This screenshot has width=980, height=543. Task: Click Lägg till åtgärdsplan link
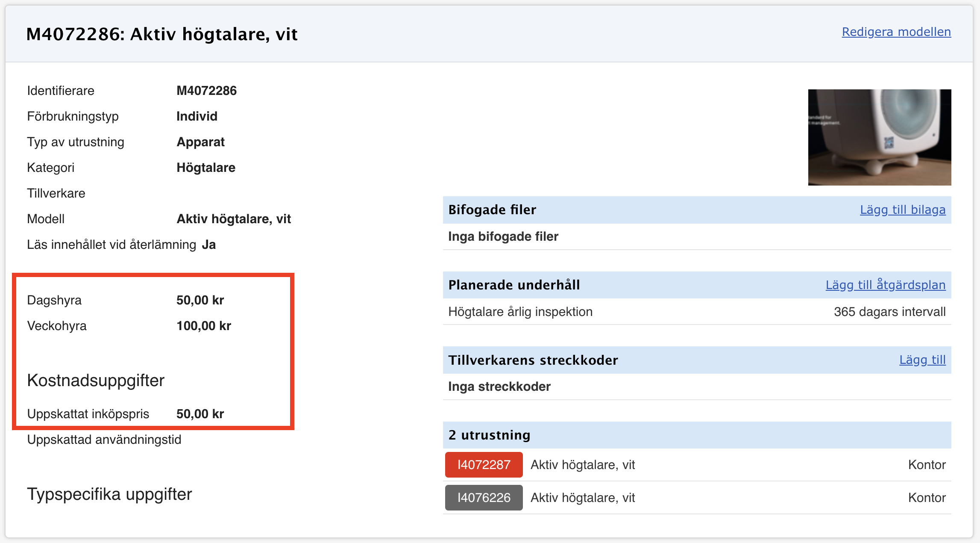pyautogui.click(x=885, y=285)
